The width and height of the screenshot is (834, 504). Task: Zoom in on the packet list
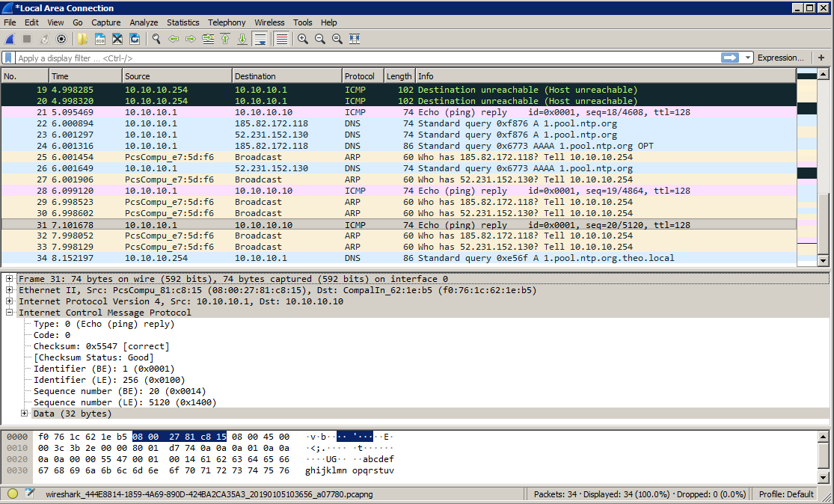[x=301, y=38]
